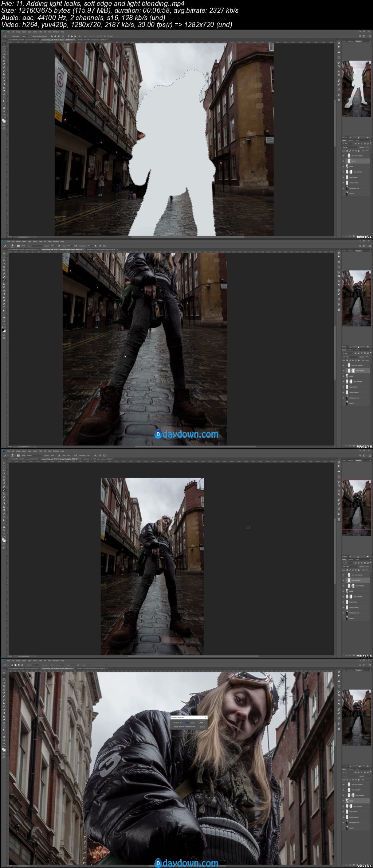This screenshot has height=868, width=373.
Task: Click Cancel in the Contract Selection dialog
Action: [202, 727]
